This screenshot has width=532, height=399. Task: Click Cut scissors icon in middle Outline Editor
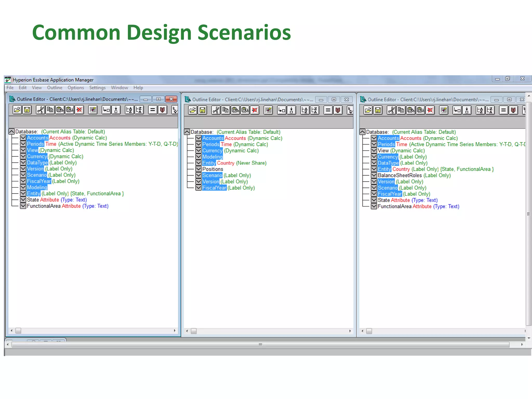coord(216,110)
